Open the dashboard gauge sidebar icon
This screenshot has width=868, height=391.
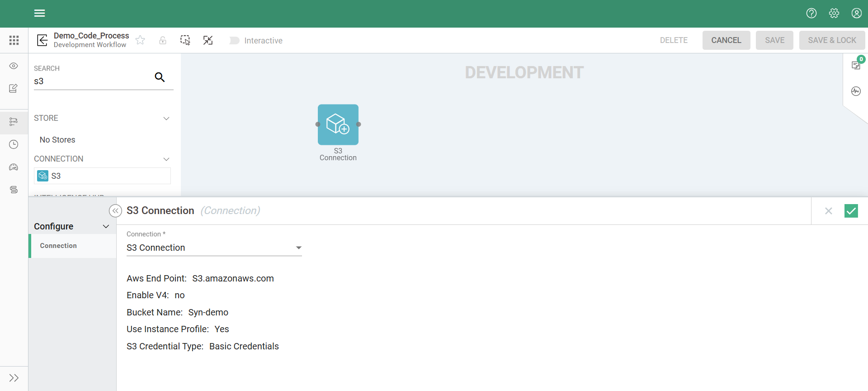coord(14,167)
